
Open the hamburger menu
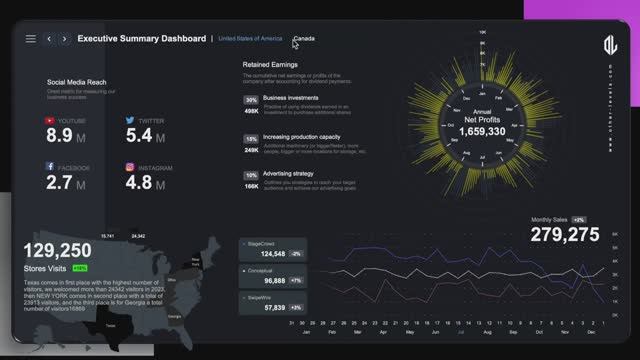pos(31,39)
